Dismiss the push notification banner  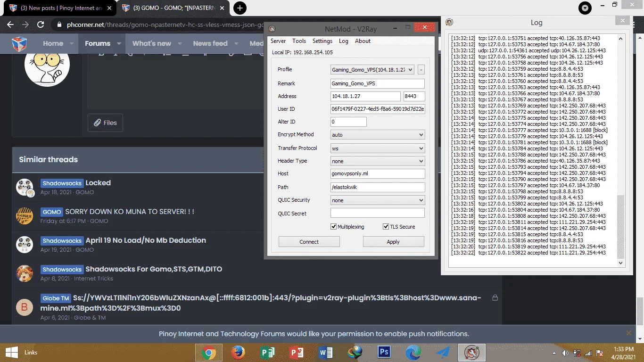(628, 333)
